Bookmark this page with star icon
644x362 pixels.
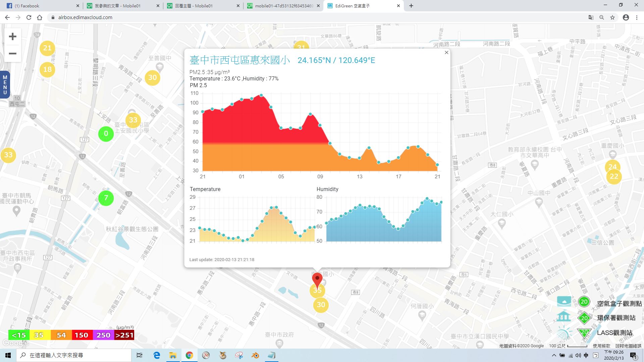pos(612,17)
